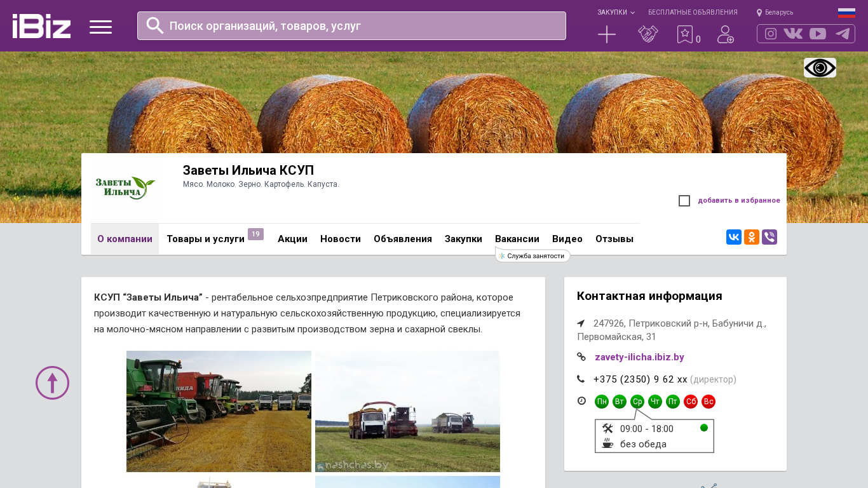
Task: Click the phone icon in contacts
Action: 581,379
